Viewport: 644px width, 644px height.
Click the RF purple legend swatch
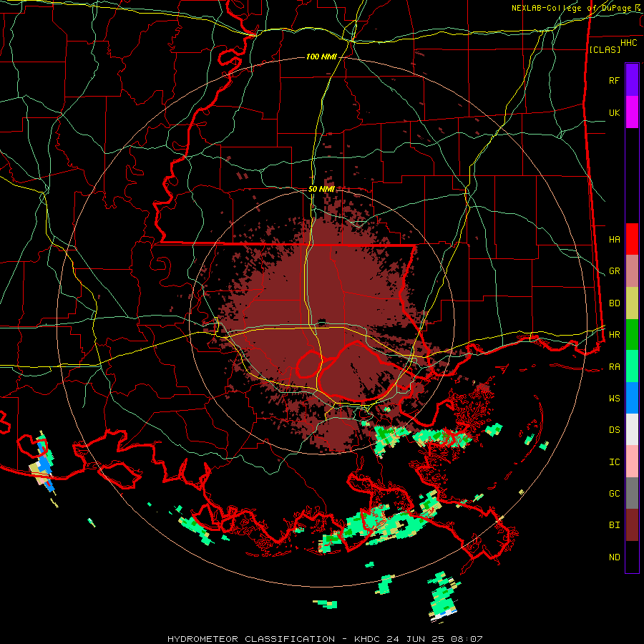pyautogui.click(x=632, y=80)
